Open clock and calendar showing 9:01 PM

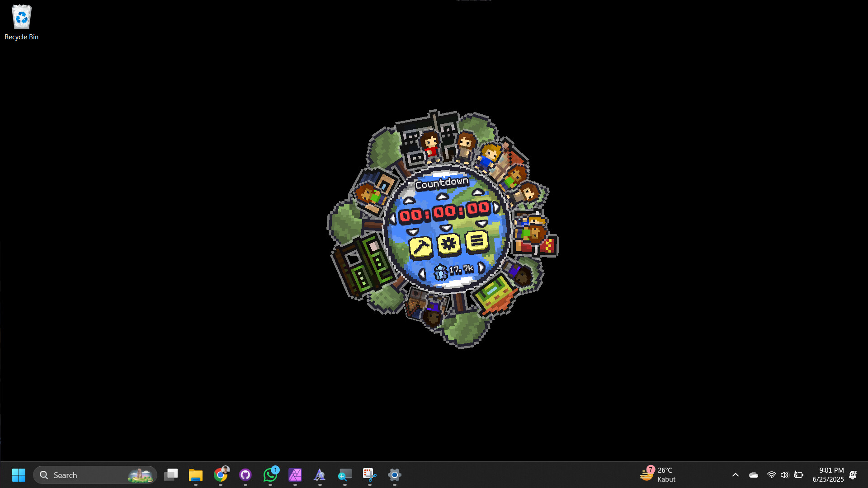coord(828,475)
